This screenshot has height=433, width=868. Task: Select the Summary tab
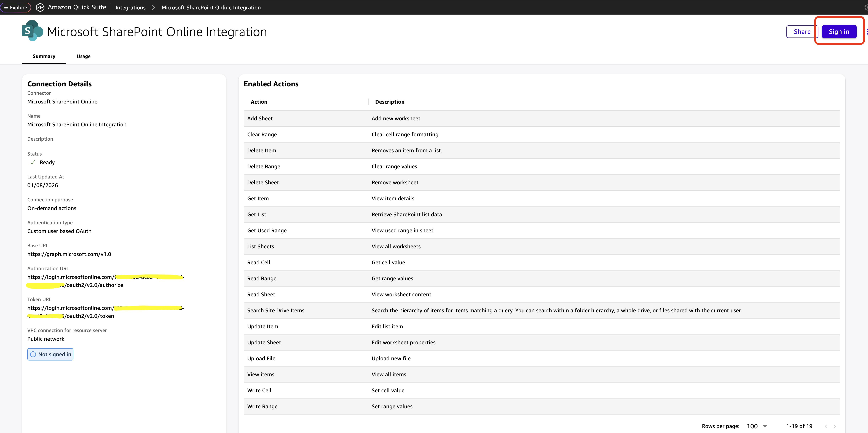pos(44,56)
